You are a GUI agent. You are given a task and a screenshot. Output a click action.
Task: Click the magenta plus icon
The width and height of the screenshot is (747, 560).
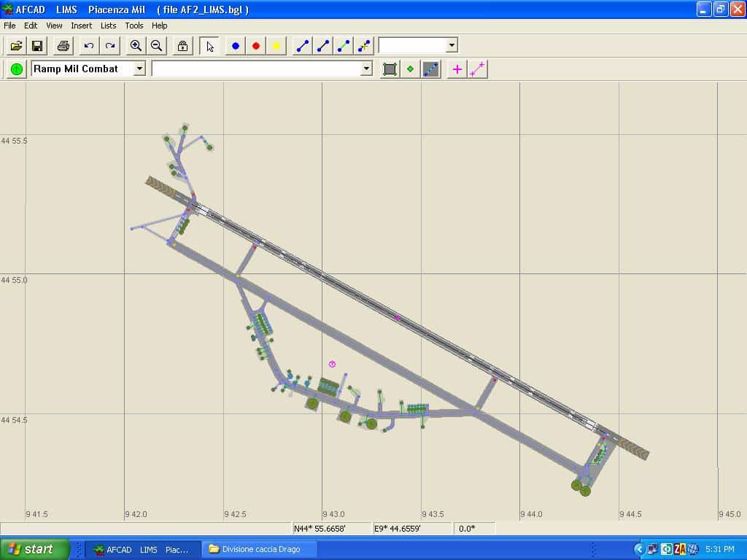(x=457, y=69)
